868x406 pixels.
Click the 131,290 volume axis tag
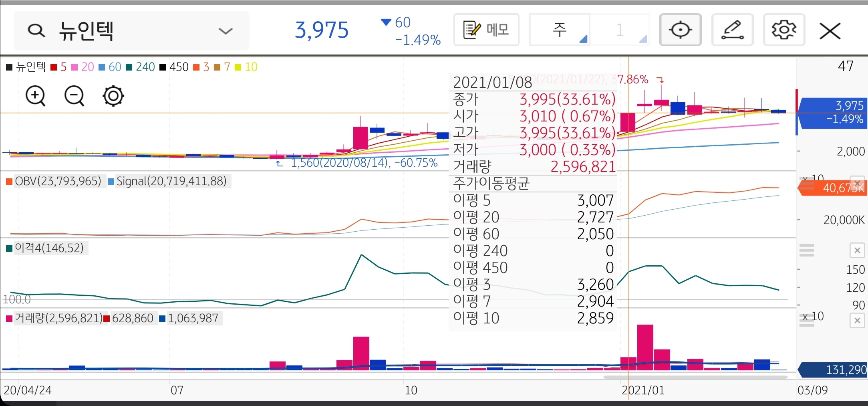point(832,370)
